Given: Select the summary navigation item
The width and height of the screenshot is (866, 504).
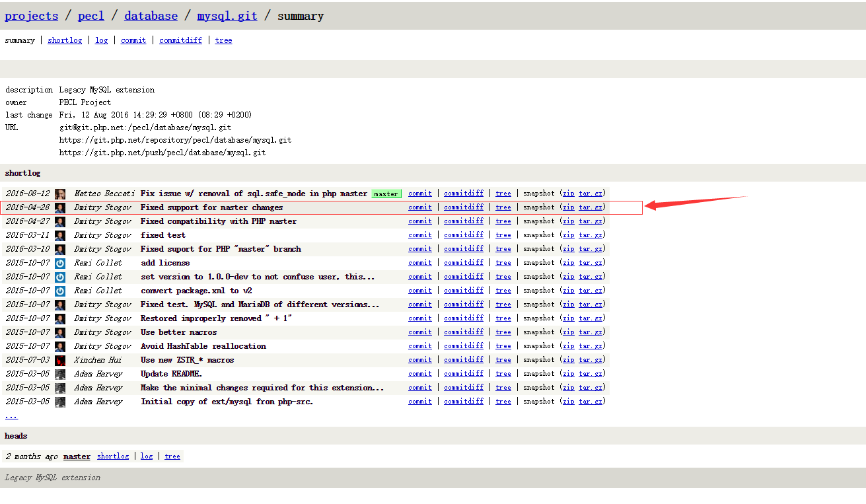Looking at the screenshot, I should click(x=20, y=40).
